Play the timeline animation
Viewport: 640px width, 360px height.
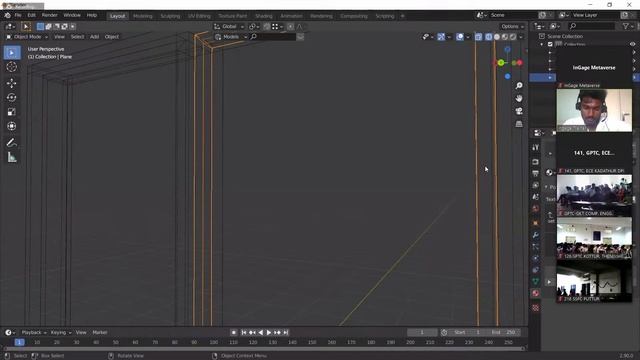coord(269,333)
